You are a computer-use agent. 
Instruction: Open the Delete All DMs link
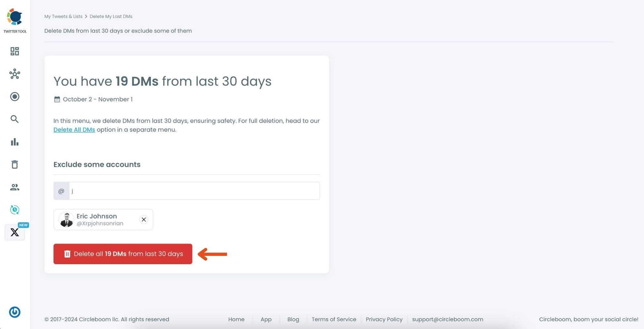tap(74, 130)
